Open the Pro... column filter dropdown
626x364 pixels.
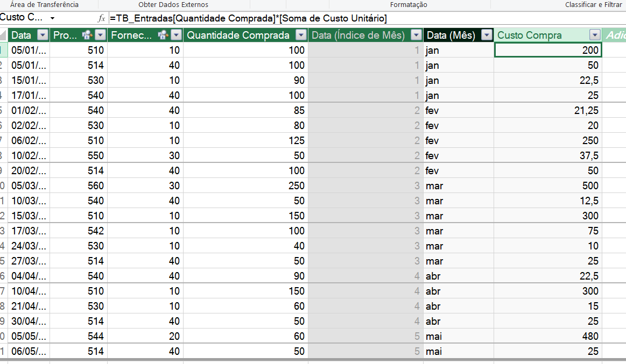tap(101, 35)
